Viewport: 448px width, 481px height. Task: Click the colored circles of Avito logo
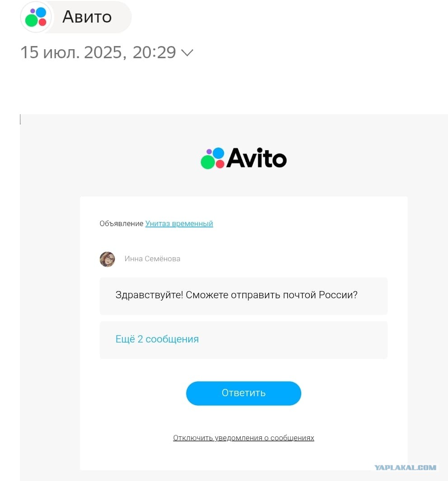coord(213,158)
